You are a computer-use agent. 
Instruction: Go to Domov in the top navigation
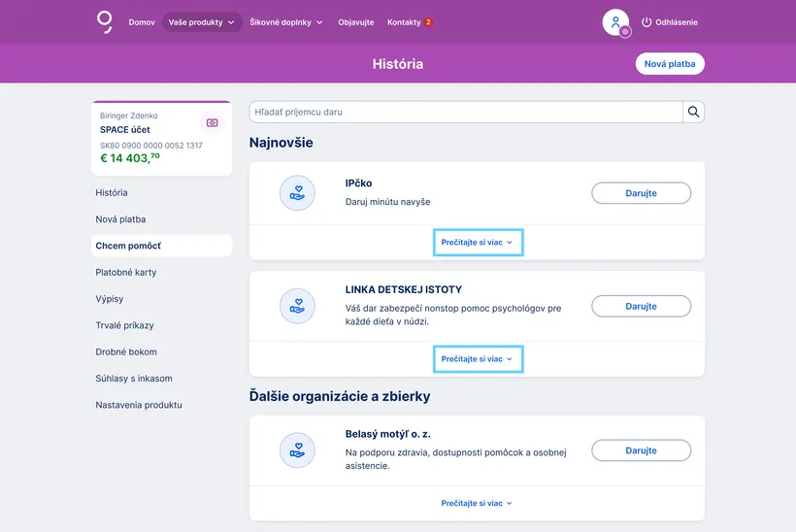pos(142,22)
